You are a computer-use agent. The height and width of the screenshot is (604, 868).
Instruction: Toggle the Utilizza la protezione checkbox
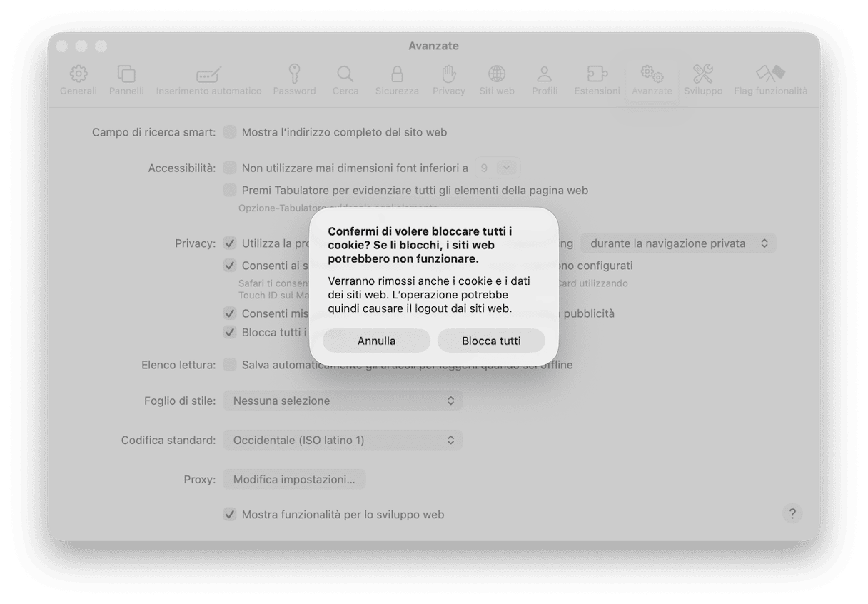[x=230, y=243]
